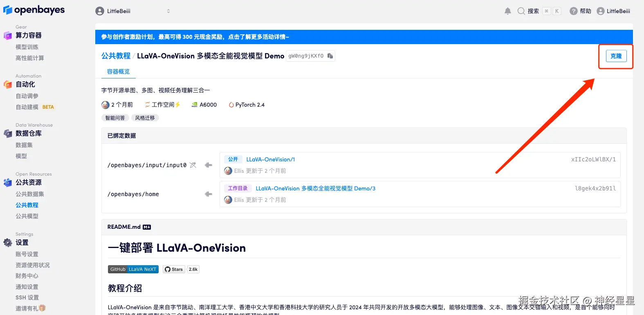The height and width of the screenshot is (315, 644).
Task: Click Ellis avatar under LLaVA-OneVision/1
Action: pyautogui.click(x=228, y=171)
